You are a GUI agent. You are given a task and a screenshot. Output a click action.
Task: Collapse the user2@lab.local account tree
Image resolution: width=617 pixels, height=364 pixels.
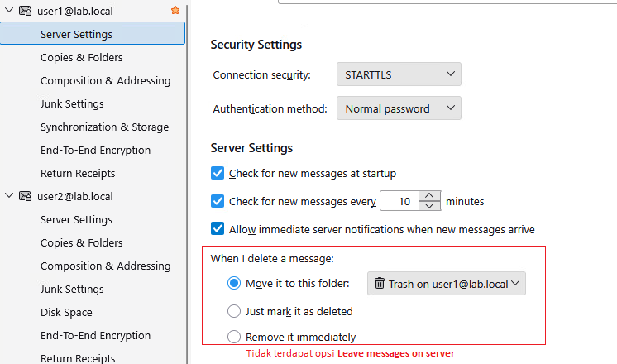(10, 196)
